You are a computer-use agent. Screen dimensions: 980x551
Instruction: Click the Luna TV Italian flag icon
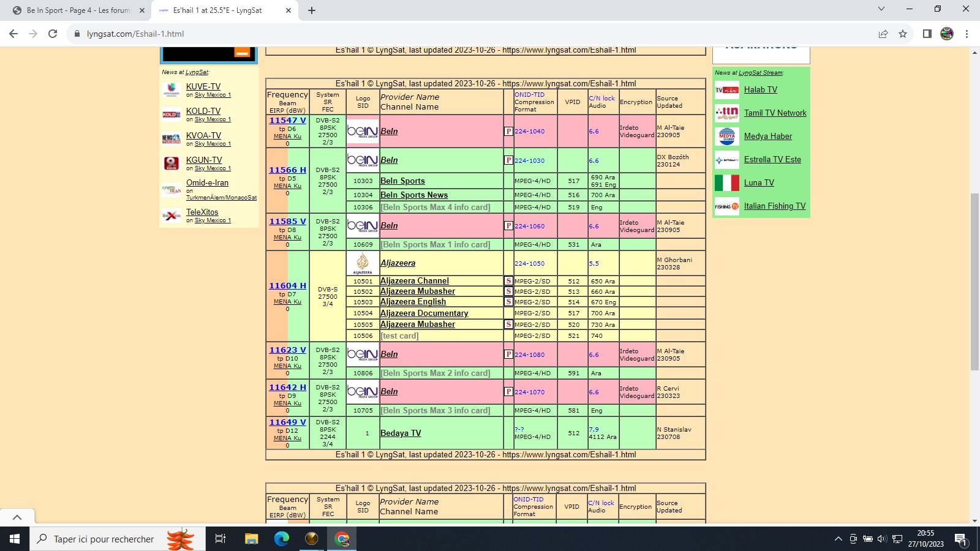click(727, 183)
